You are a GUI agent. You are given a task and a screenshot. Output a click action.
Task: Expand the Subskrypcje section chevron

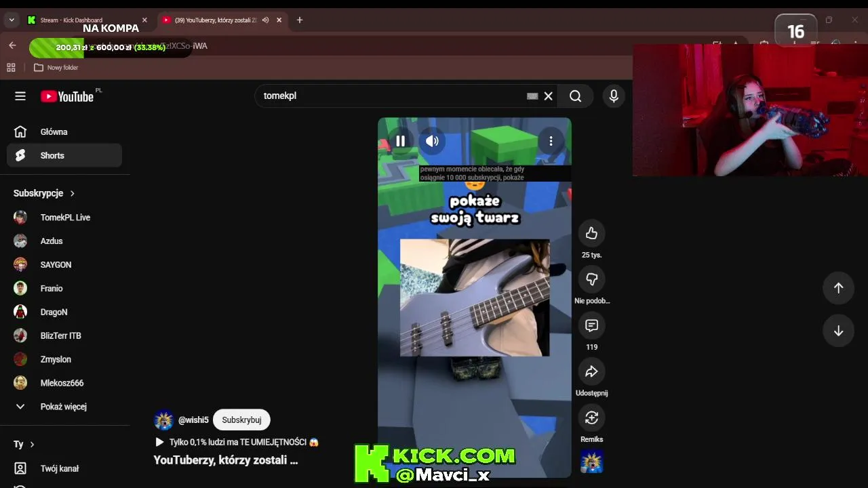[x=73, y=193]
